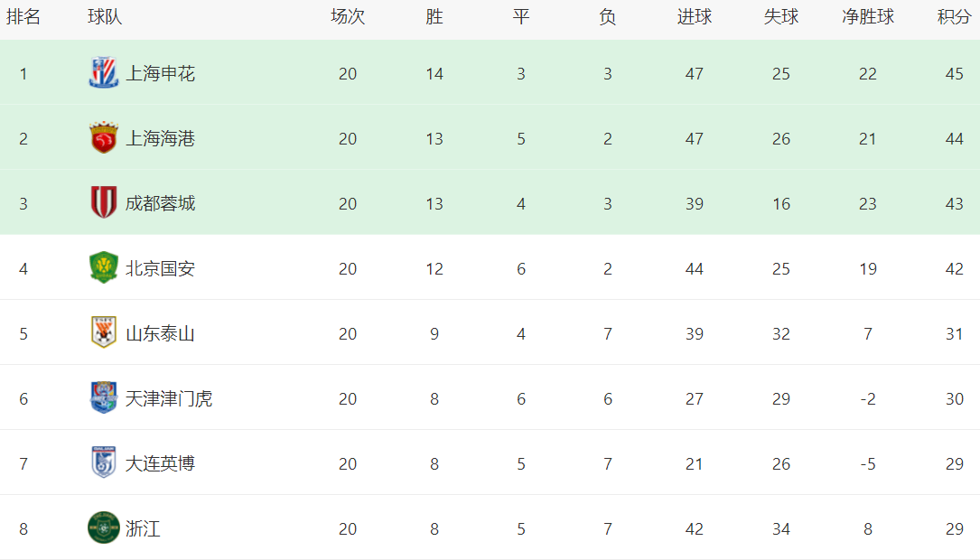Open the 北京国安 team name link
This screenshot has height=560, width=980.
pyautogui.click(x=160, y=269)
